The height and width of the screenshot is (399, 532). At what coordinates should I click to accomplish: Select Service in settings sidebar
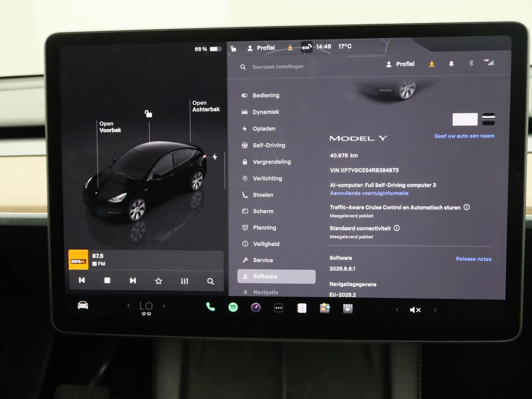(x=257, y=260)
